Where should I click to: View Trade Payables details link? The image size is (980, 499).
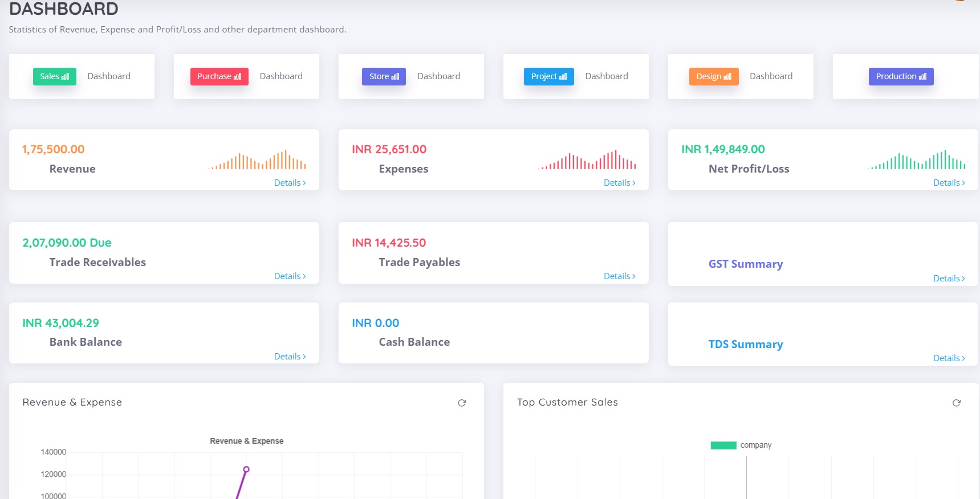point(619,276)
